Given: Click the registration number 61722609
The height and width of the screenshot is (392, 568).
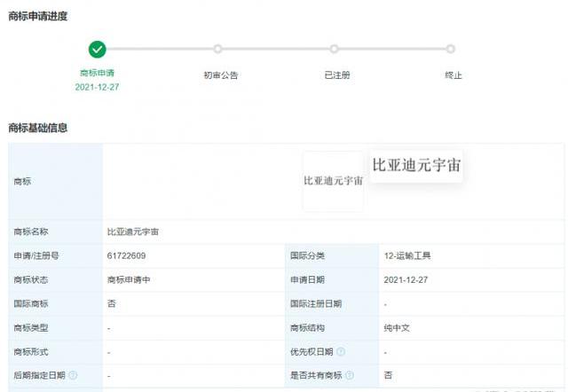Looking at the screenshot, I should click(x=126, y=256).
